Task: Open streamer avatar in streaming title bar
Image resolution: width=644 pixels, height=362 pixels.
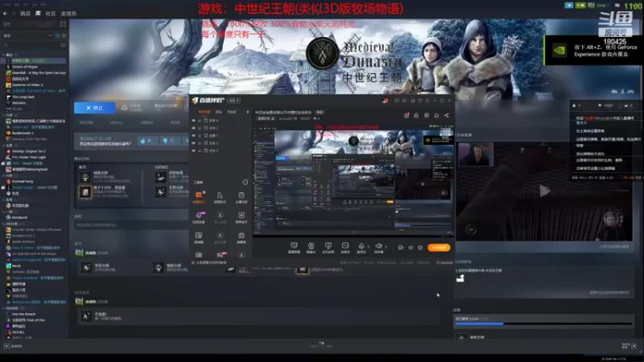Action: pyautogui.click(x=386, y=101)
